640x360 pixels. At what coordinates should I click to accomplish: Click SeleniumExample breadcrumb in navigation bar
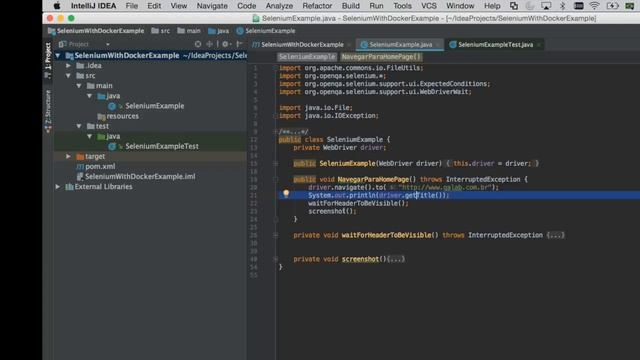(266, 31)
